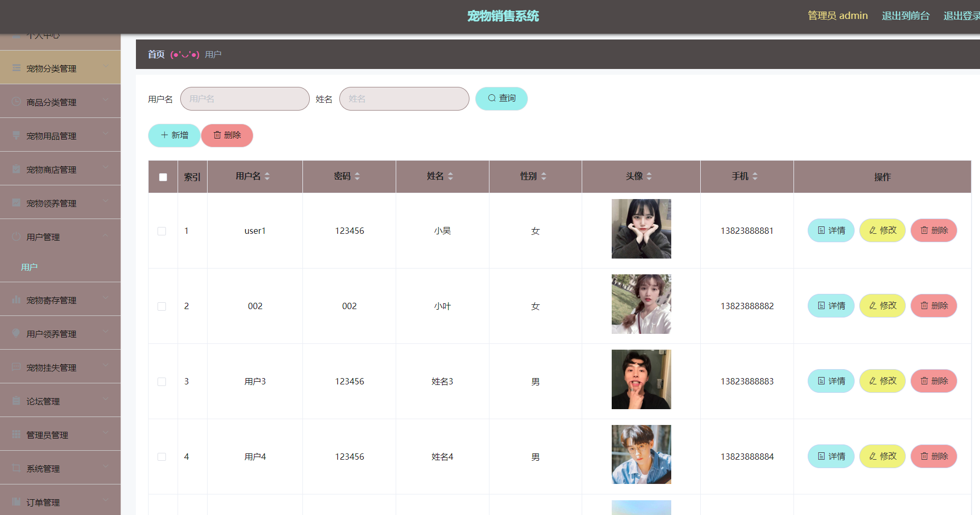
Task: Expand the 宠物分类管理 chevron
Action: [x=106, y=66]
